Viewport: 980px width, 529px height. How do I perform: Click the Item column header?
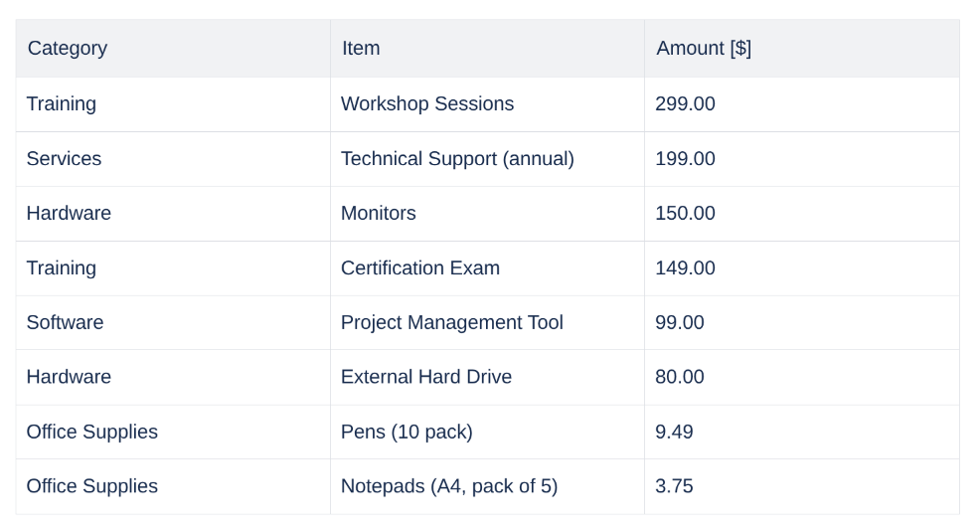pyautogui.click(x=361, y=49)
